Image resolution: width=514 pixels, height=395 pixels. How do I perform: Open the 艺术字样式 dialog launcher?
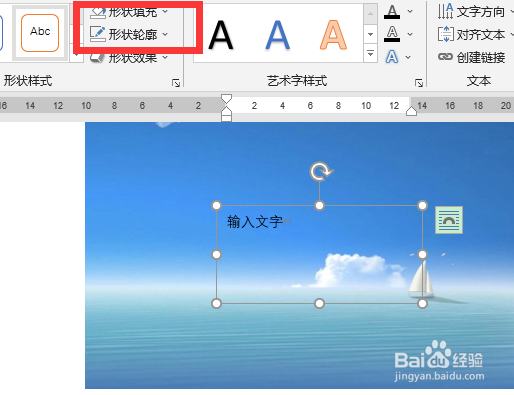[x=419, y=83]
